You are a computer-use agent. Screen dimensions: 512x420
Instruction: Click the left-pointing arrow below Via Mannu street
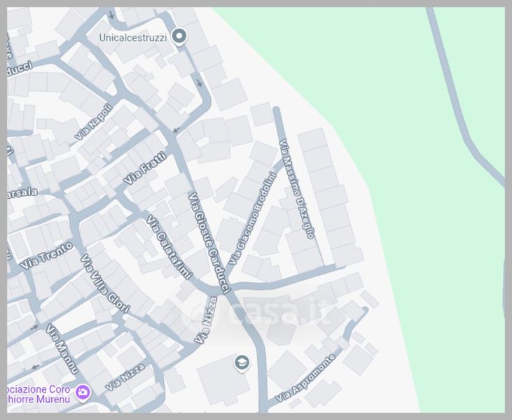[x=35, y=367]
